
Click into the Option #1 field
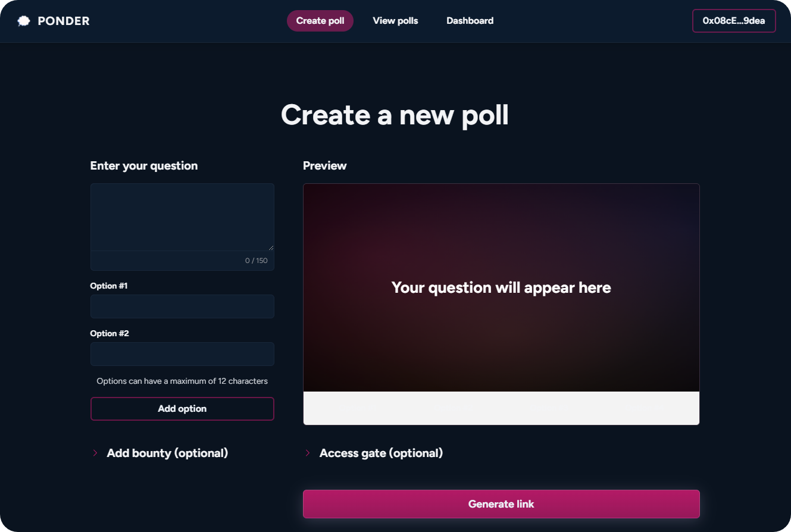coord(182,306)
